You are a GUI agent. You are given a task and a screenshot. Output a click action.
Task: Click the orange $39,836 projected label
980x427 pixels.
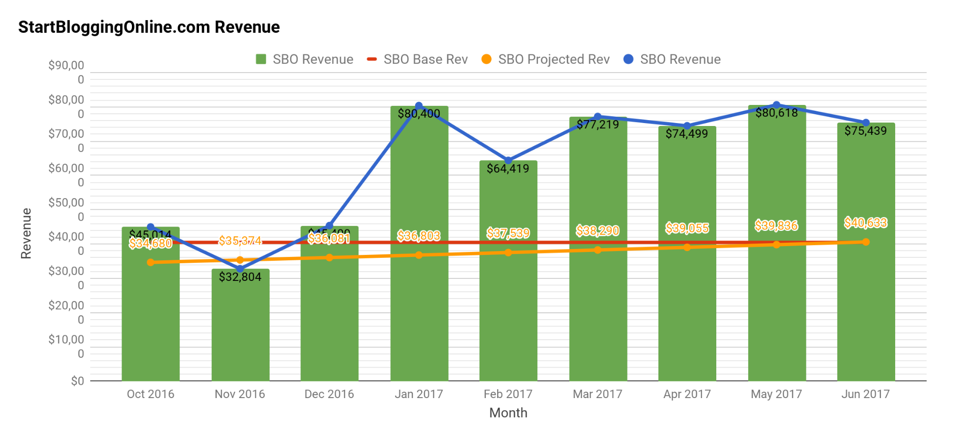point(777,226)
